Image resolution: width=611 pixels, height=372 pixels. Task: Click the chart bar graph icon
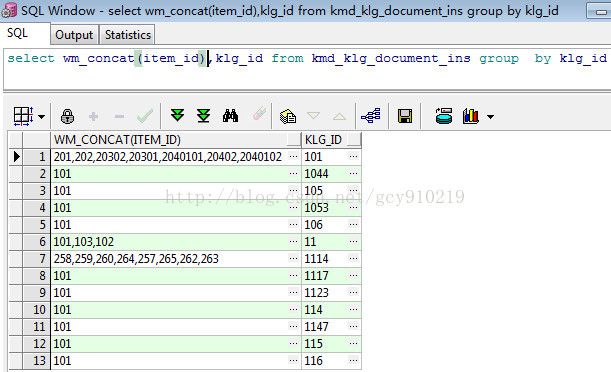[x=470, y=116]
